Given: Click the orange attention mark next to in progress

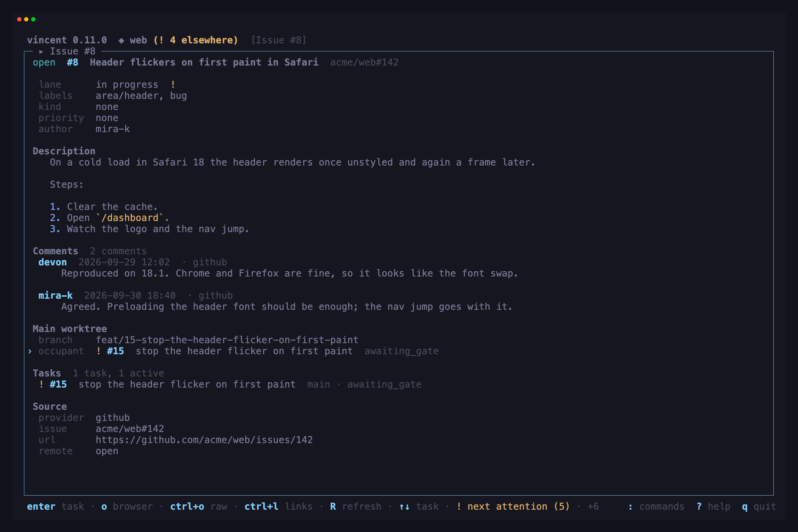Looking at the screenshot, I should pyautogui.click(x=173, y=84).
